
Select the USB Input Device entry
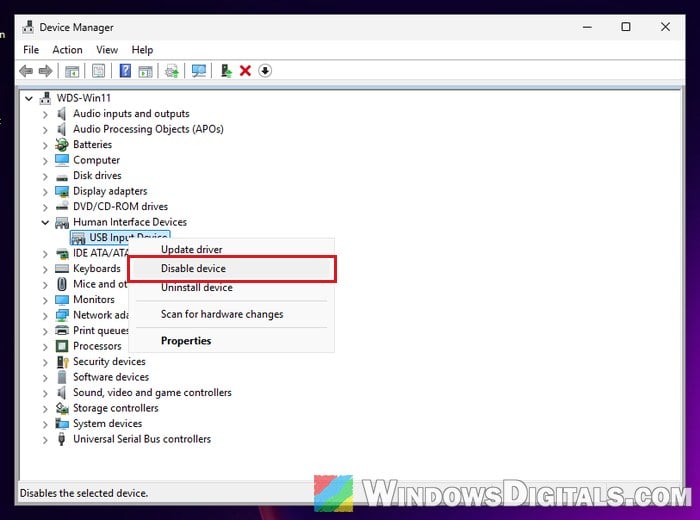[120, 237]
